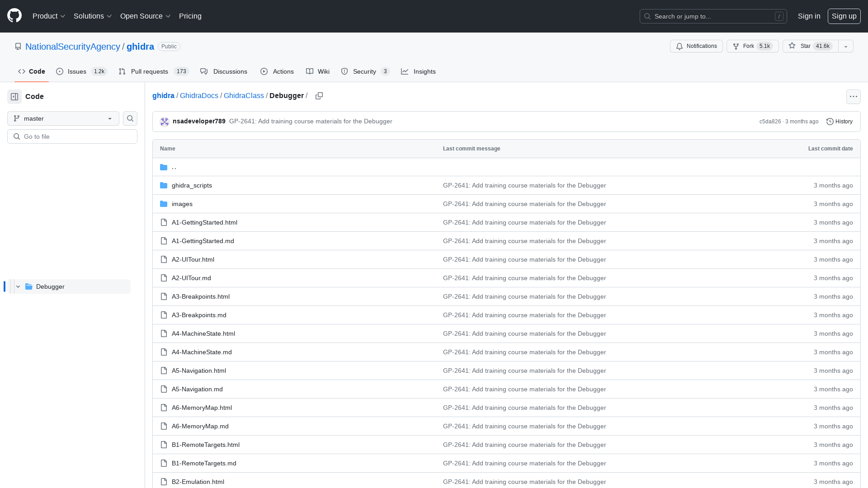Open A6-MemoryMap.html file
The image size is (868, 488).
(x=202, y=408)
